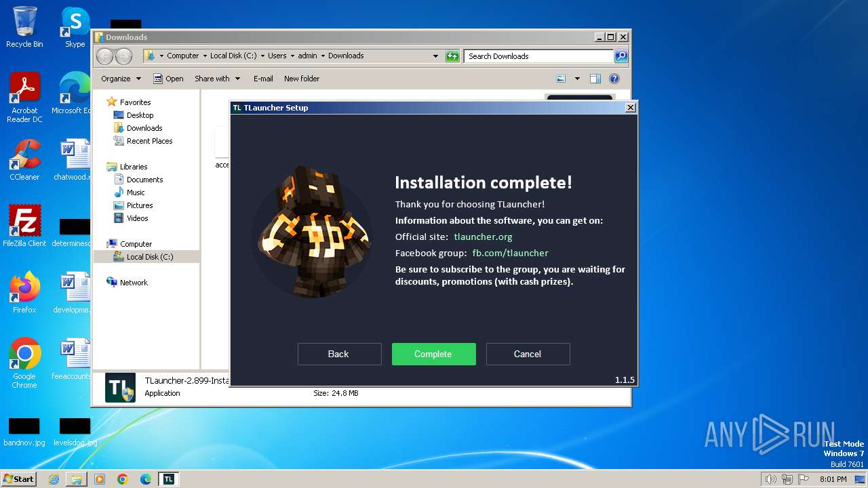Open the Microsoft Edge desktop shortcut
Viewport: 868px width, 488px height.
pos(73,94)
